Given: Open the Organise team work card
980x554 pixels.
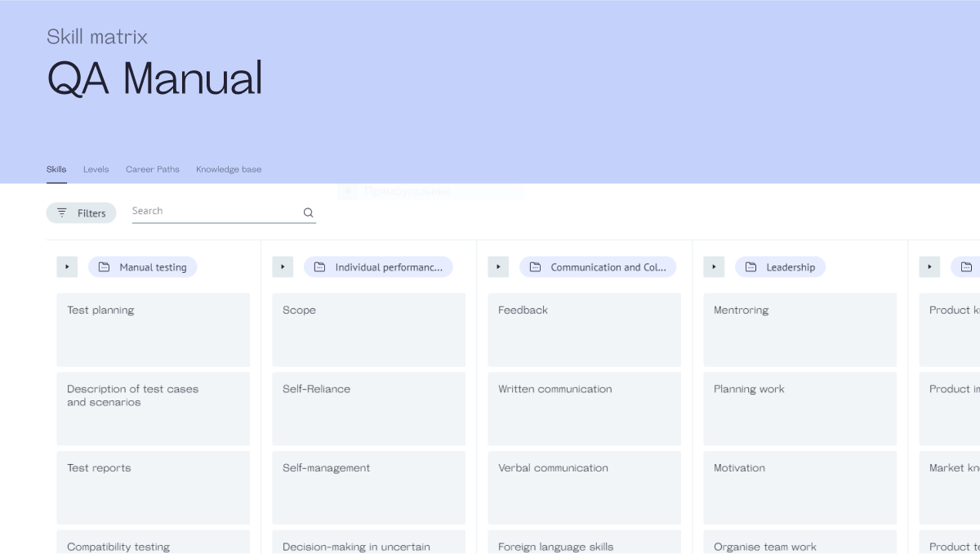Looking at the screenshot, I should coord(800,543).
